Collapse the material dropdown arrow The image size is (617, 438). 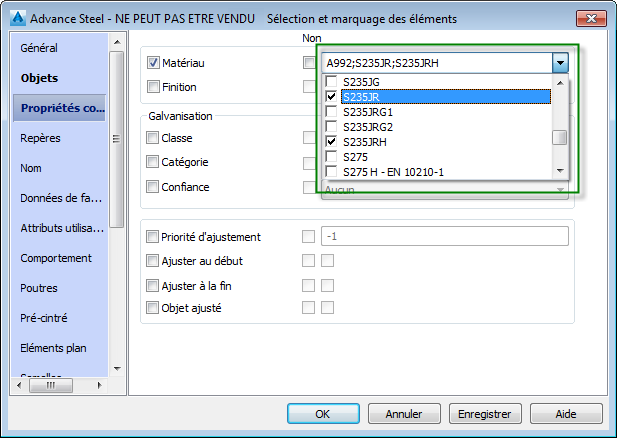click(x=561, y=63)
